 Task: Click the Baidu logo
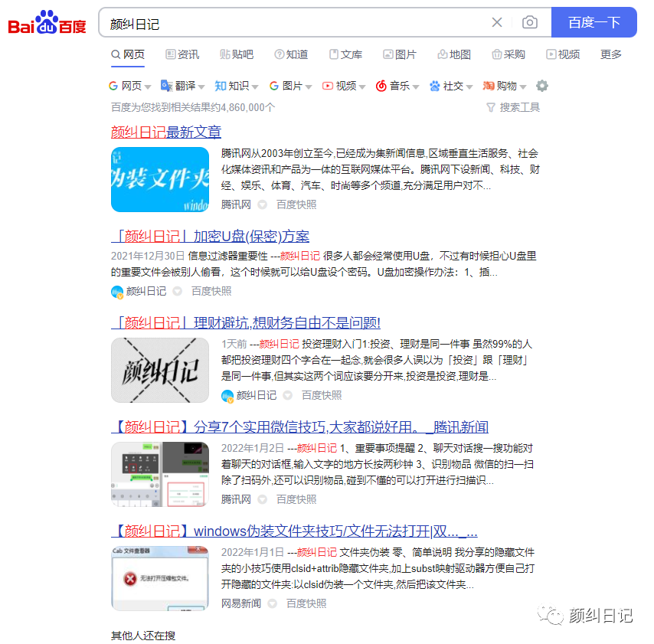[x=47, y=22]
